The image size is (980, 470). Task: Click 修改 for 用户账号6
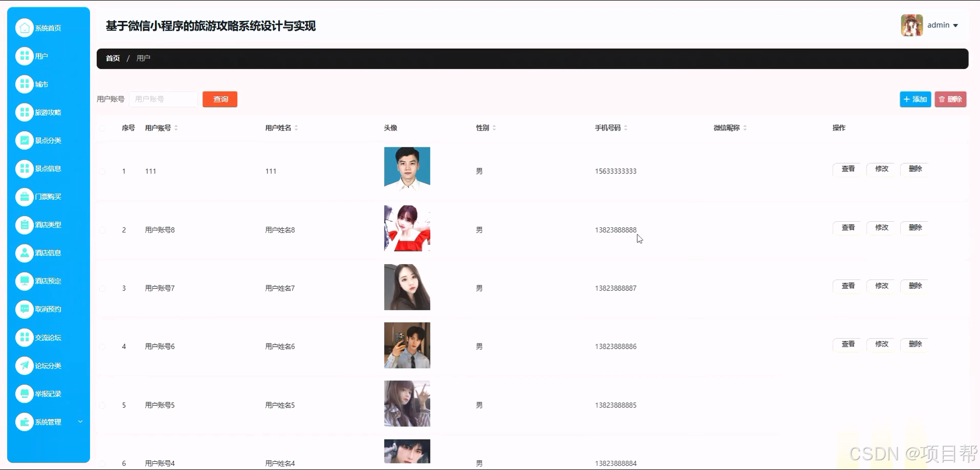click(882, 345)
